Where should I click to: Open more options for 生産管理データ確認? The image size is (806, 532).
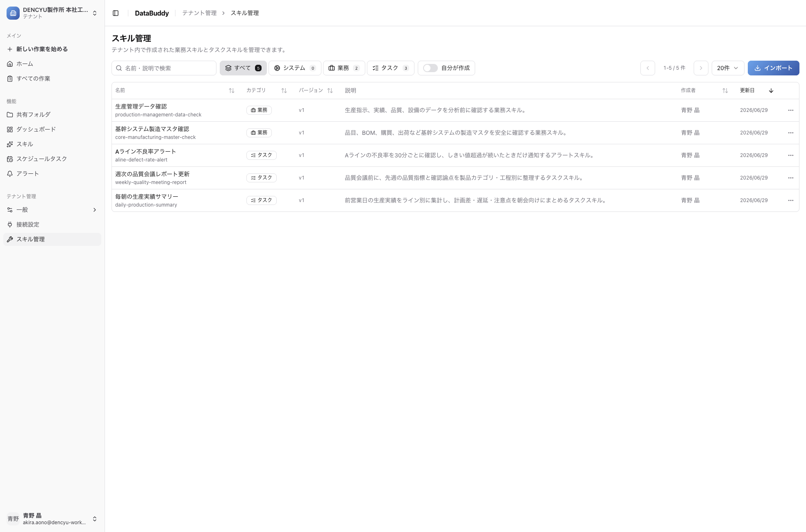pos(791,110)
